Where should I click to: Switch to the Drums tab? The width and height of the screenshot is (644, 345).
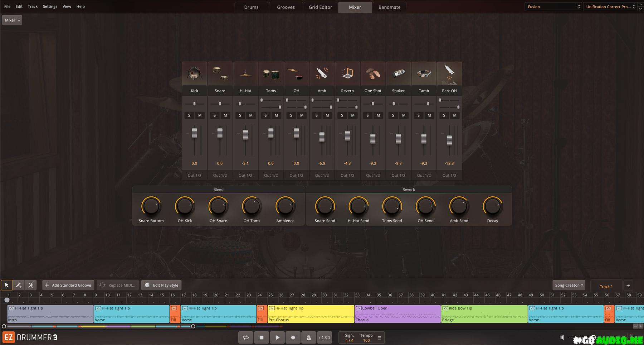[251, 7]
